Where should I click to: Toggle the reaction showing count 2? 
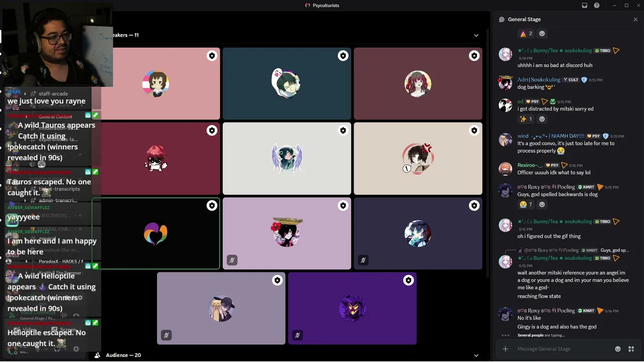[x=526, y=34]
